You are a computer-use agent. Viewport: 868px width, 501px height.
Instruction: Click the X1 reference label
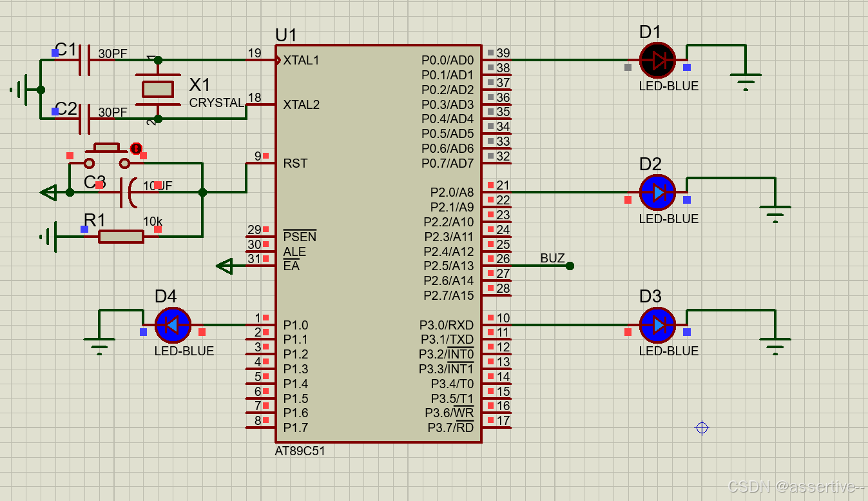[x=200, y=85]
